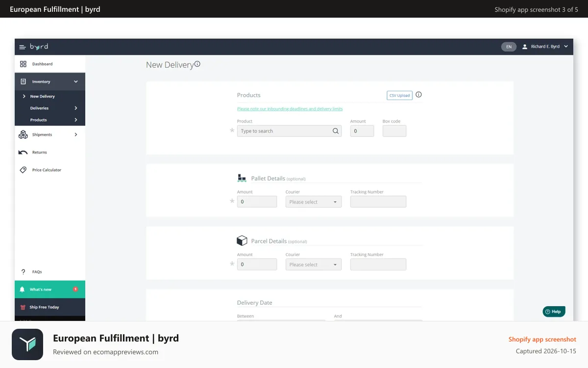Screen dimensions: 588x368
Task: Open Richard E. Byrd account dropdown
Action: click(545, 47)
